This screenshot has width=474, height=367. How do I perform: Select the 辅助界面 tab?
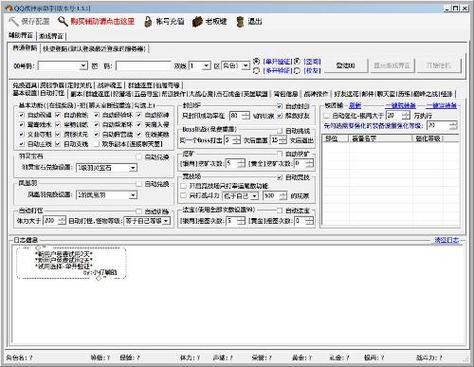[x=21, y=35]
